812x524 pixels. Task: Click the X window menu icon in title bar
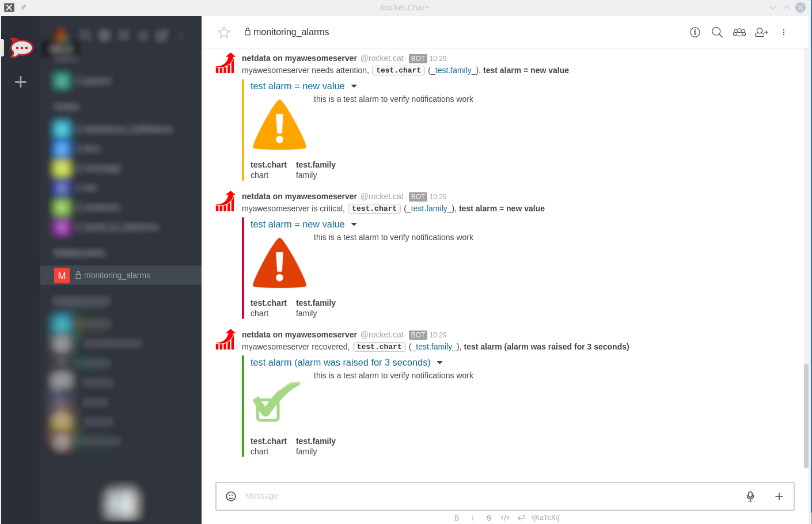point(9,7)
